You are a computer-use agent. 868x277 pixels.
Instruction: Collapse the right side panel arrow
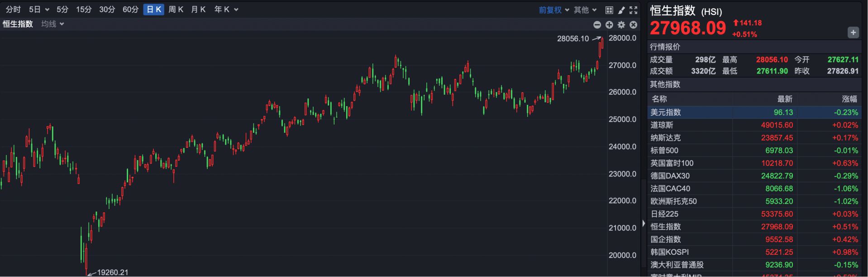coord(644,223)
